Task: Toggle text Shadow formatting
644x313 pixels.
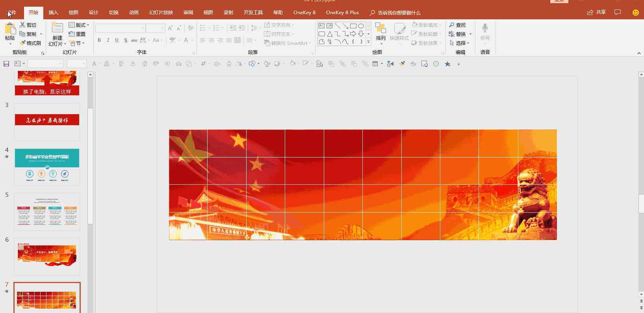Action: (126, 40)
